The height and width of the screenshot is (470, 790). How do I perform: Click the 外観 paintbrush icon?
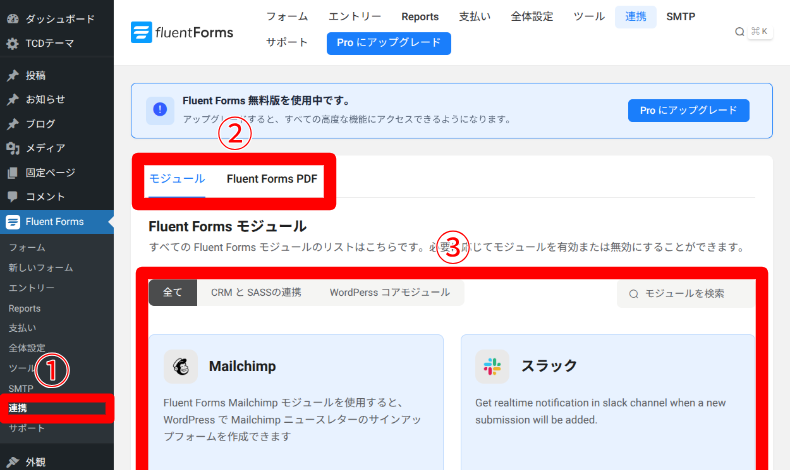tap(13, 462)
